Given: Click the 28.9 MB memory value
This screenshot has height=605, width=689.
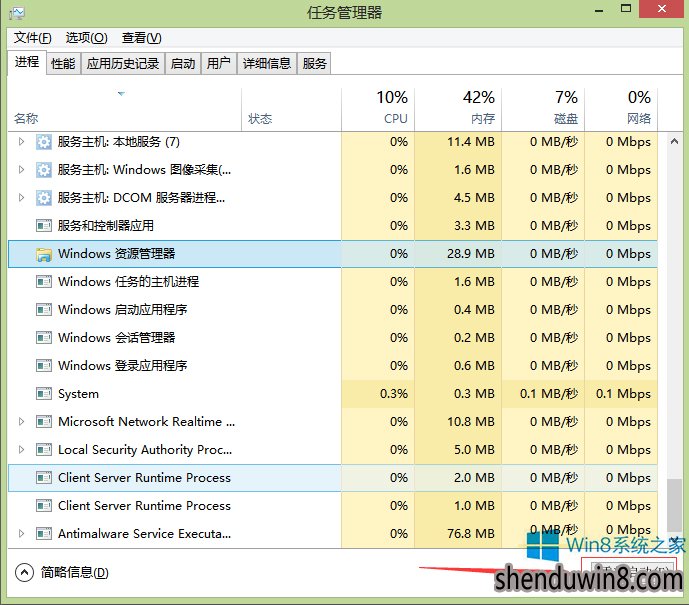Looking at the screenshot, I should [471, 254].
